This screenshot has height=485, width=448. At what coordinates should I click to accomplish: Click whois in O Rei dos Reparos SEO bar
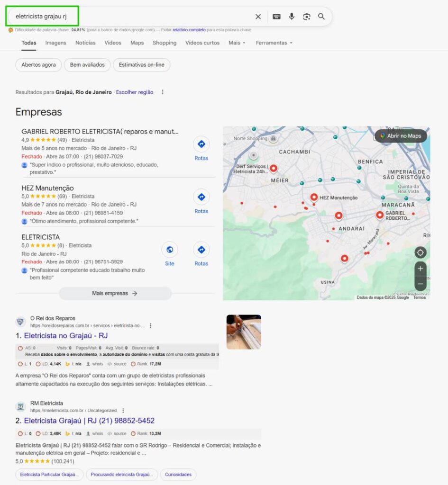pos(94,364)
